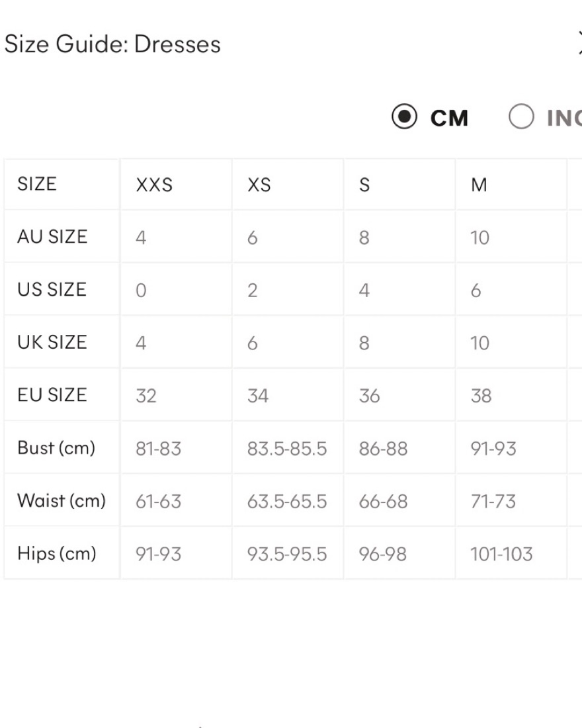Click the Hips (cm) row label
The width and height of the screenshot is (582, 728).
pyautogui.click(x=57, y=553)
